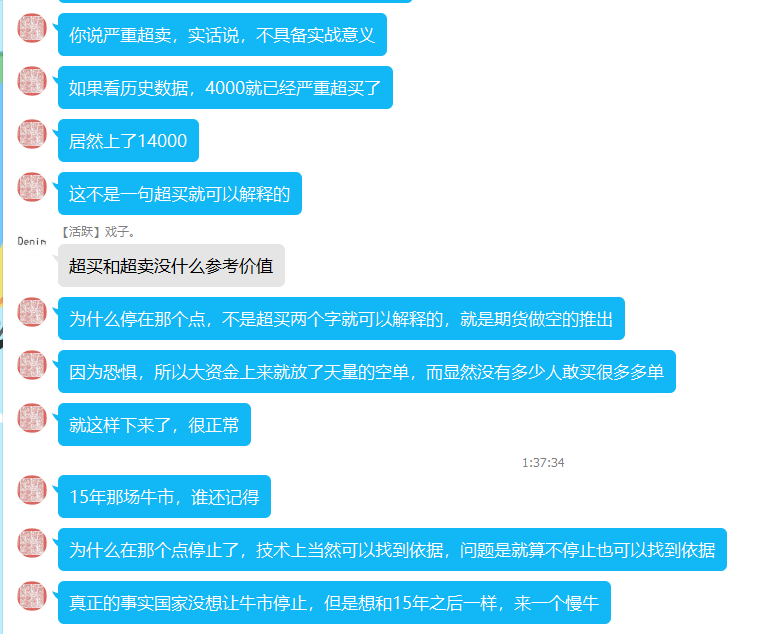Click the avatar beside '如果看历史数据' message
Screen dimensions: 763x634
(x=32, y=81)
